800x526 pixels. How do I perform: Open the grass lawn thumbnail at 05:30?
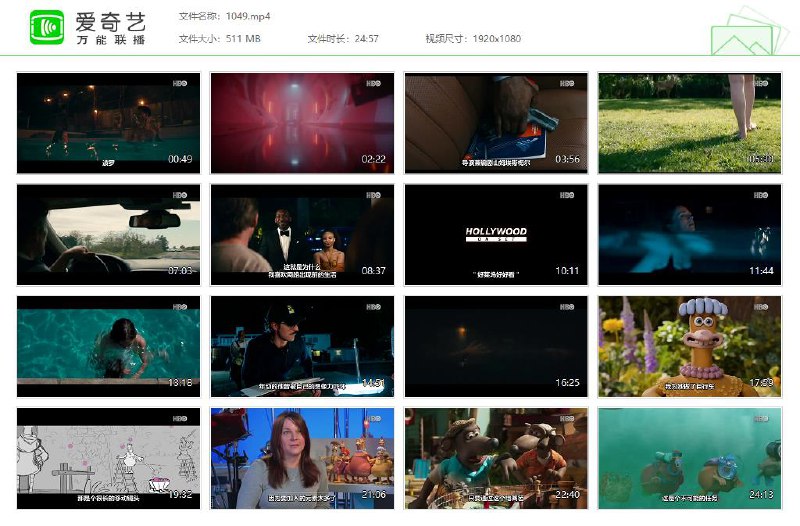[690, 123]
